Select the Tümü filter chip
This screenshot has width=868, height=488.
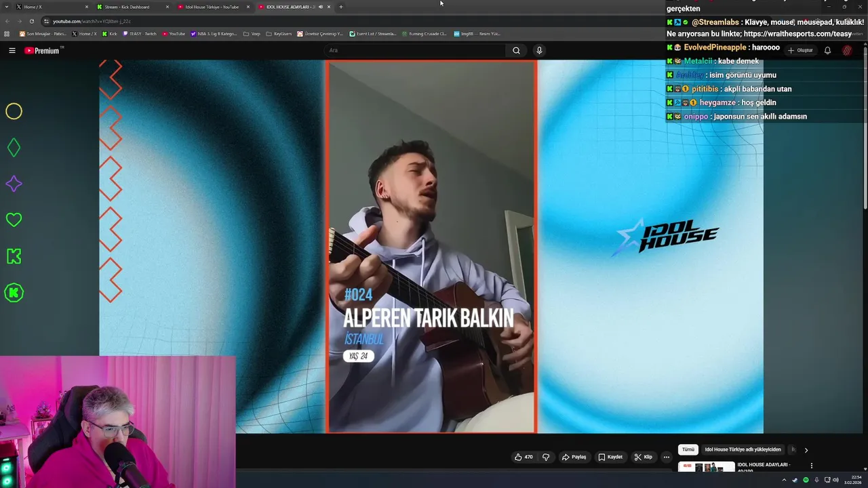click(688, 449)
